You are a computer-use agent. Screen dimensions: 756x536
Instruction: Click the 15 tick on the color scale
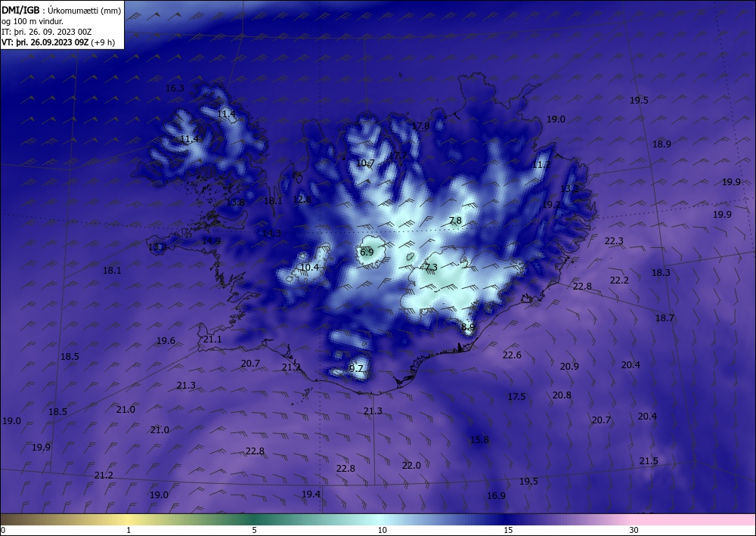point(508,530)
